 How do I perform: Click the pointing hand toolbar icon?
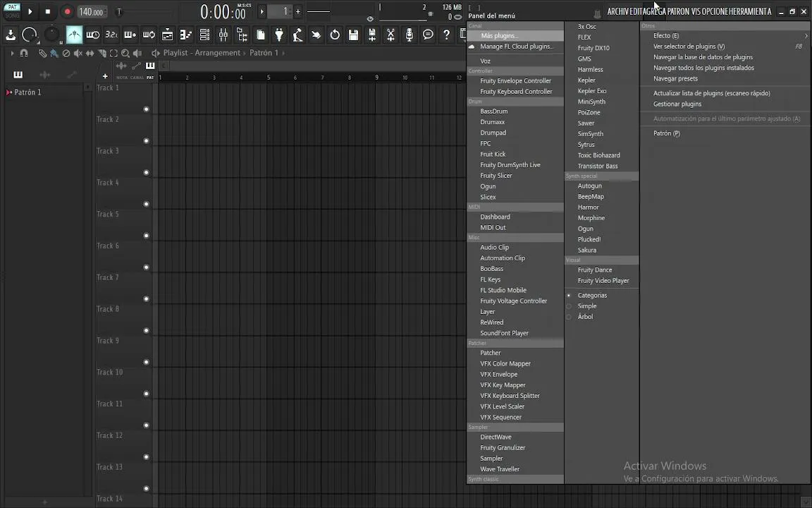pos(316,35)
